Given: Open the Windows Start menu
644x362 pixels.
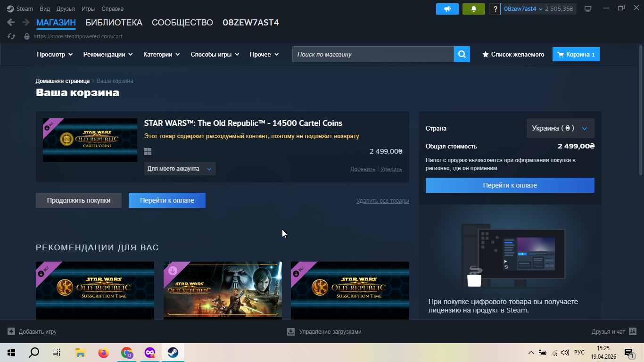Looking at the screenshot, I should click(11, 353).
